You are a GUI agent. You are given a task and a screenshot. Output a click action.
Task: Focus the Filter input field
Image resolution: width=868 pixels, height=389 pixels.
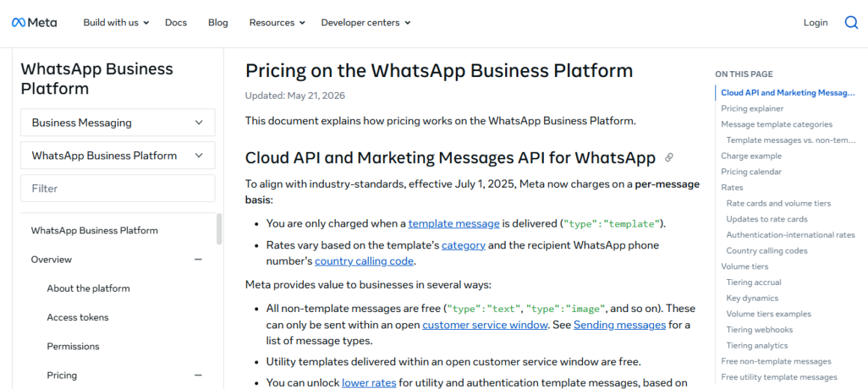point(118,188)
